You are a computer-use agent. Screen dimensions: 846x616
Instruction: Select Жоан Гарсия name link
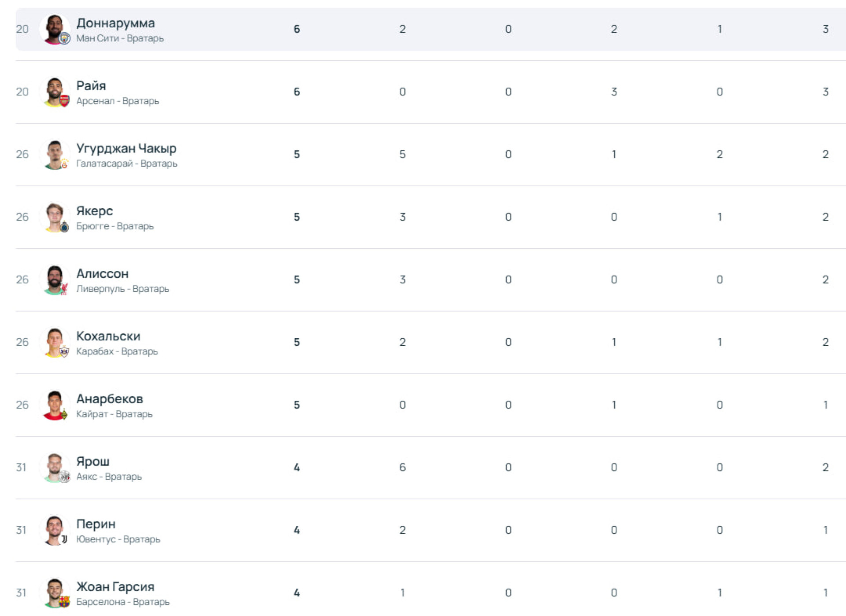115,586
